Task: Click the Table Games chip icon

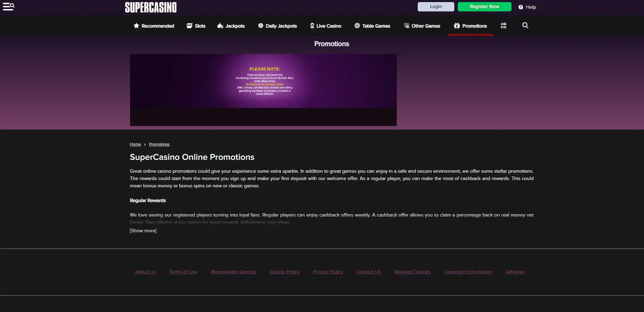Action: pyautogui.click(x=357, y=26)
